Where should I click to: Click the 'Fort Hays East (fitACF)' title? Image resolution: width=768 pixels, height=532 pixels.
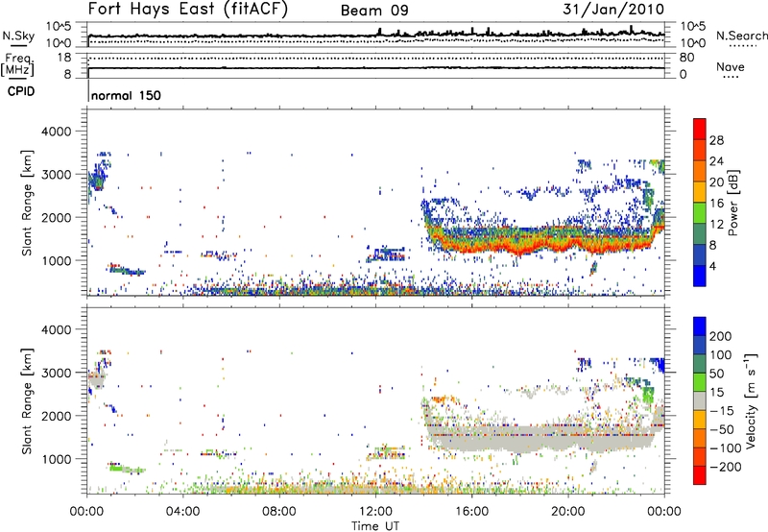tap(187, 10)
